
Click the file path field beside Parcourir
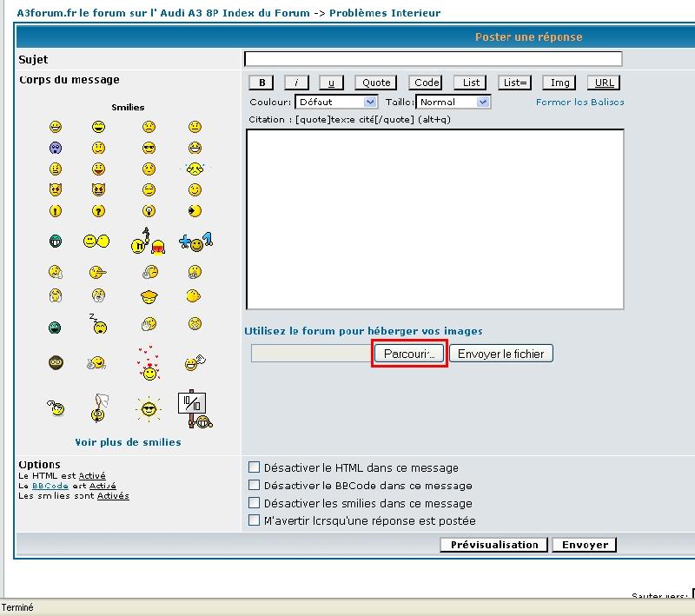point(312,354)
